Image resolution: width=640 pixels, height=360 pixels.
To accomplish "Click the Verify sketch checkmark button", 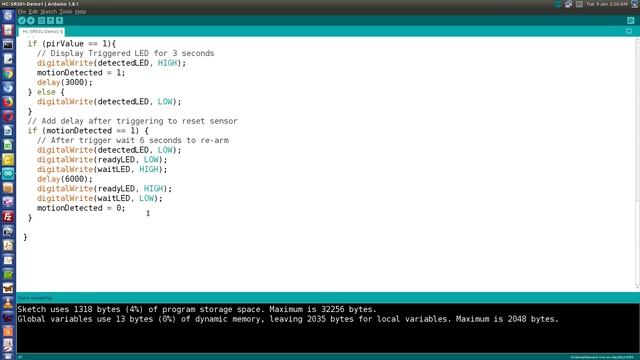I will click(x=22, y=20).
